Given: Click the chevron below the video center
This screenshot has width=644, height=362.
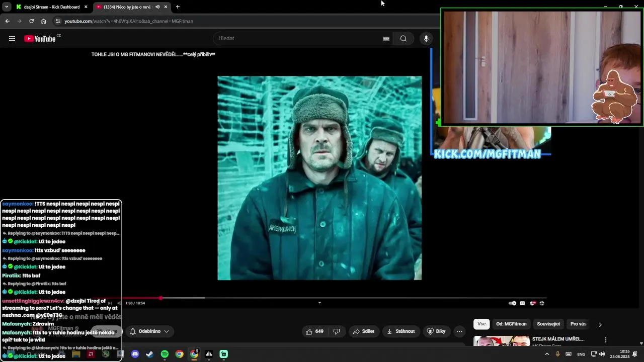Looking at the screenshot, I should click(x=319, y=303).
